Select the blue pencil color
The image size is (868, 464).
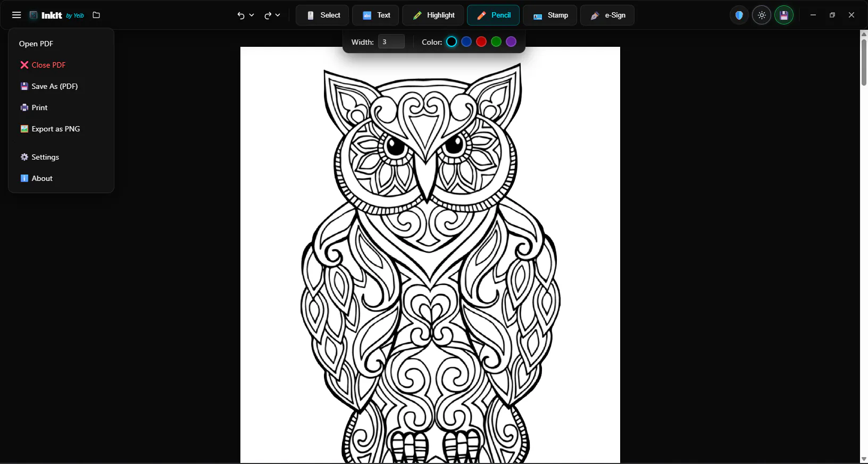(x=466, y=42)
